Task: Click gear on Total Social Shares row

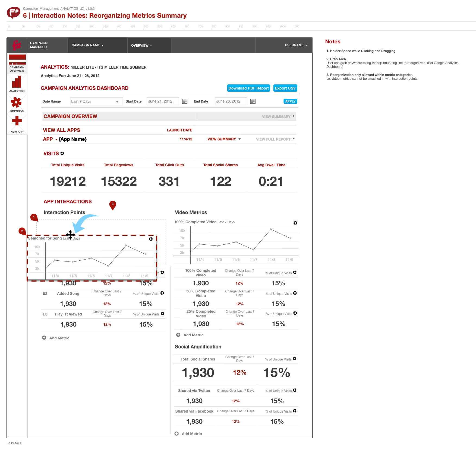Action: click(x=295, y=359)
